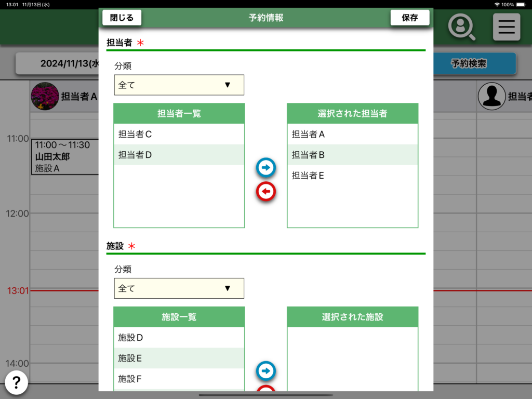
Task: Select 施設E in the facility list
Action: tap(179, 358)
